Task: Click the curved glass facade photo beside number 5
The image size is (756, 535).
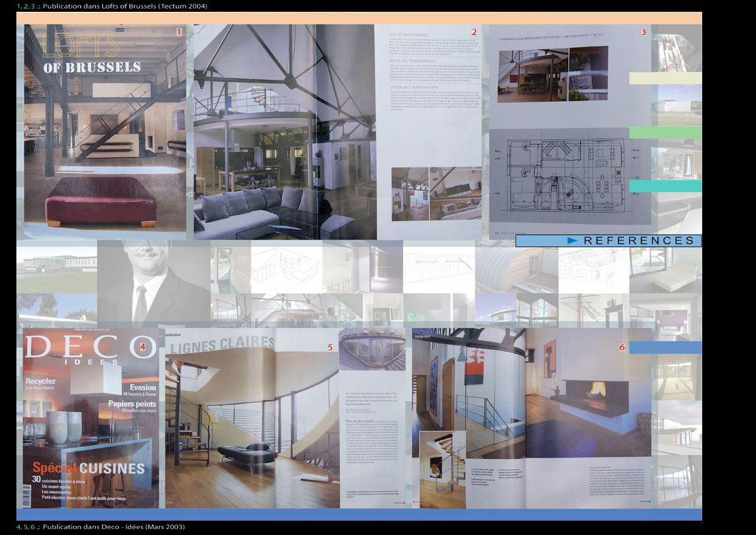Action: [371, 349]
